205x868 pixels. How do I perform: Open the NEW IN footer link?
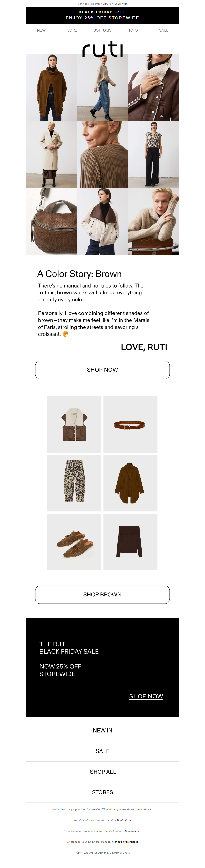(102, 730)
